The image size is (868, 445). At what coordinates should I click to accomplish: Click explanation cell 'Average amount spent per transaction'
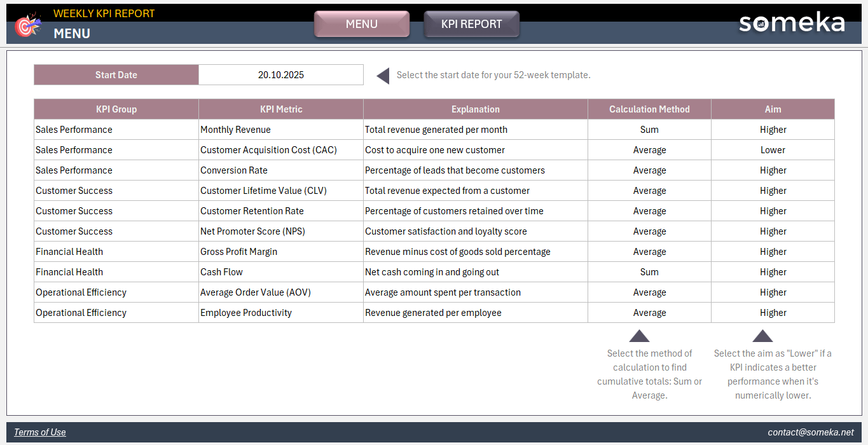tap(475, 292)
